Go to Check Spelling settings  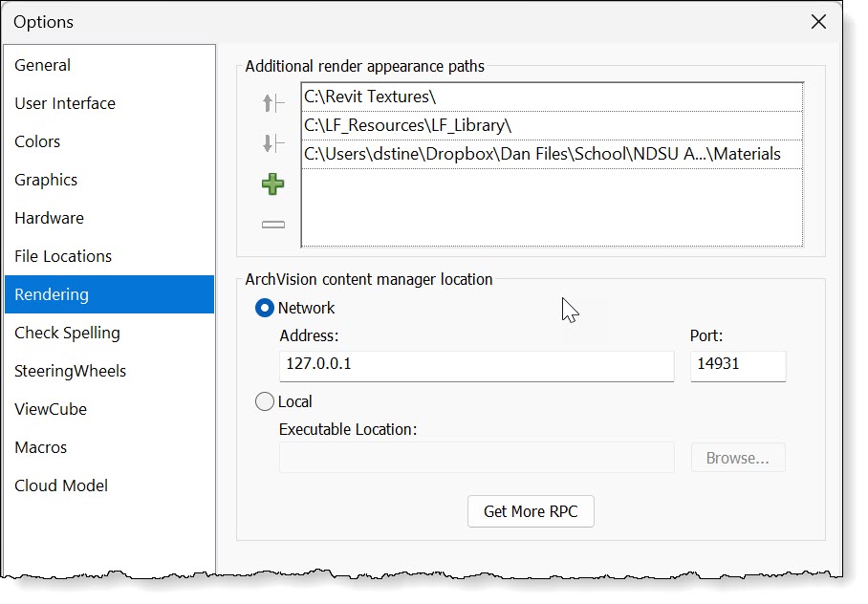pyautogui.click(x=67, y=333)
